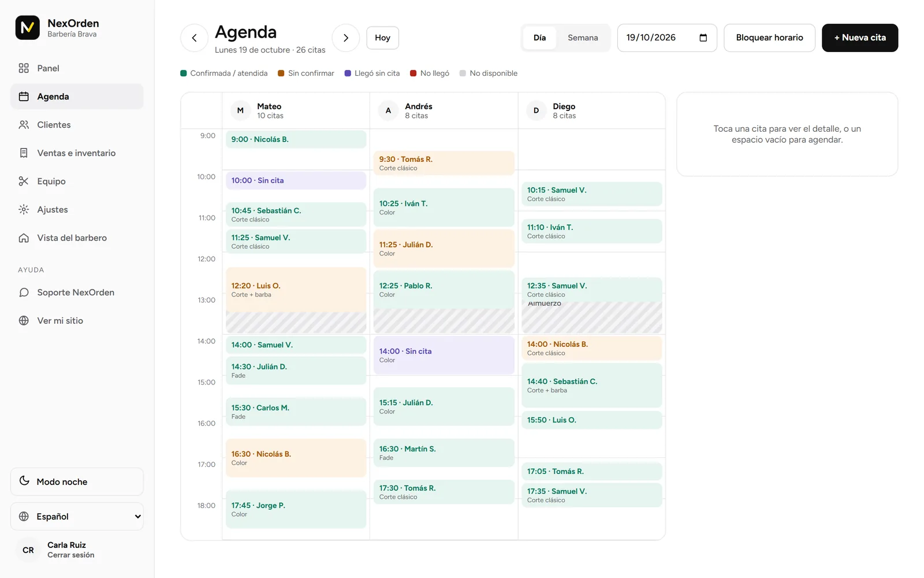Click the purple Llegó sin cita legend swatch

click(348, 73)
